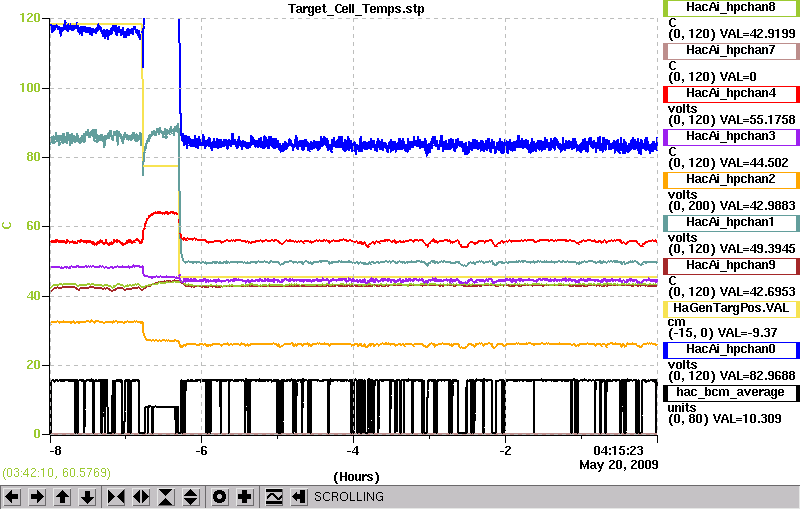
Task: Click the 120 y-axis tick label
Action: point(30,18)
